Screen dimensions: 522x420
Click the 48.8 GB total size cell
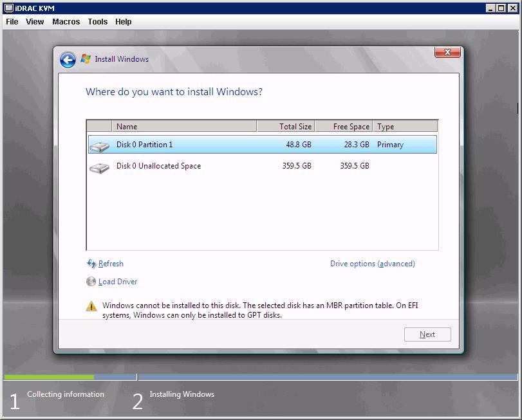tap(299, 145)
